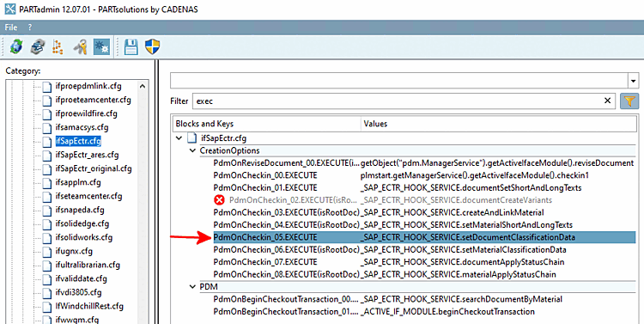Click the globe refresh toolbar icon
This screenshot has height=324, width=644.
[x=16, y=47]
